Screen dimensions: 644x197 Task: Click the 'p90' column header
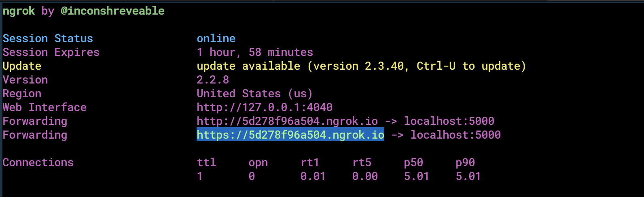(465, 163)
